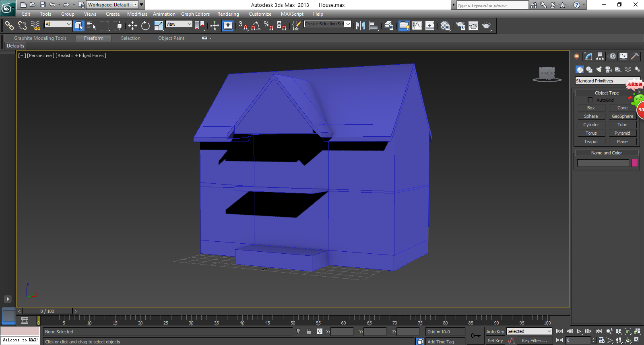This screenshot has height=345, width=644.
Task: Click the Teapot primitive button
Action: click(x=591, y=142)
